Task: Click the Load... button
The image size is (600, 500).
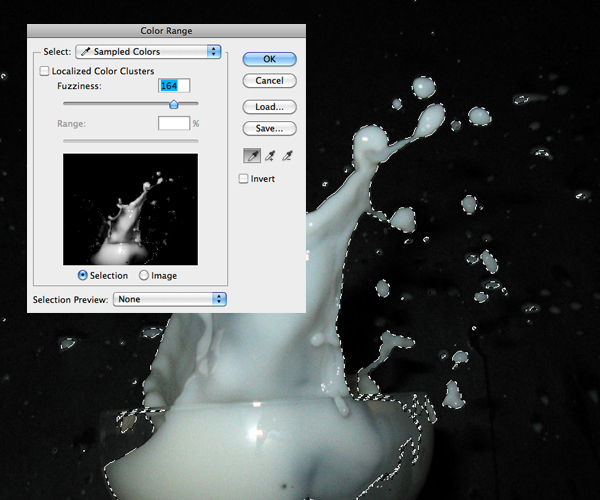Action: [x=269, y=106]
